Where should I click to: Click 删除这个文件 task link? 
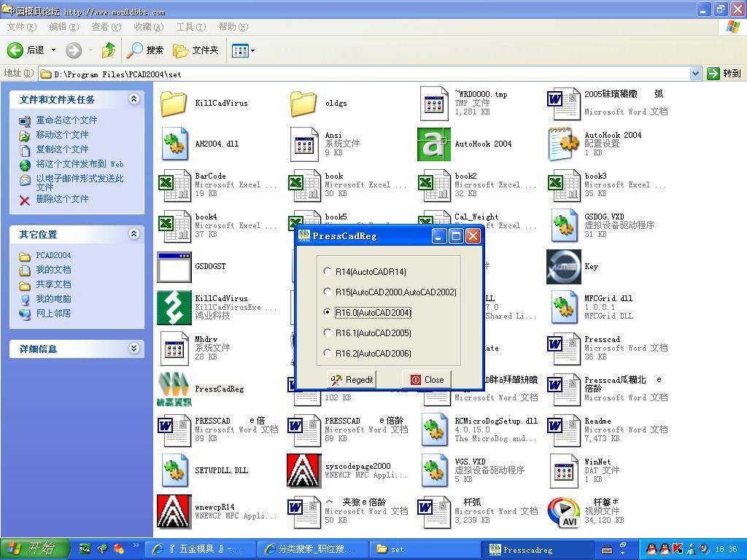(x=62, y=198)
